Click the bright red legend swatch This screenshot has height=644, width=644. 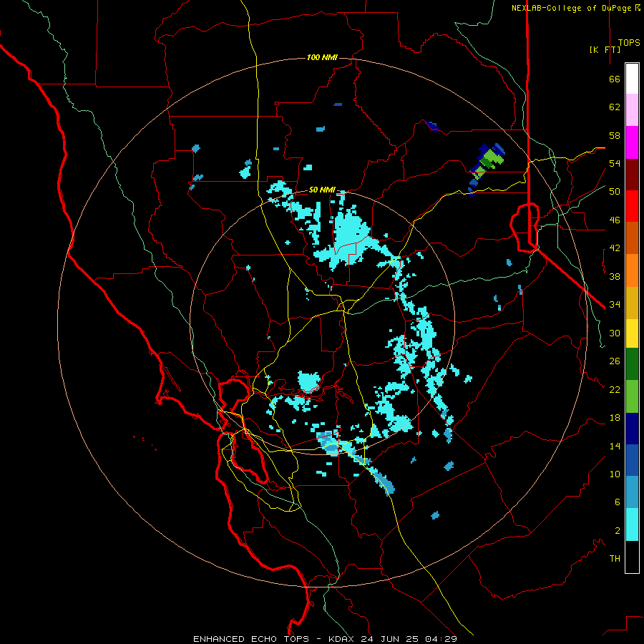[632, 206]
